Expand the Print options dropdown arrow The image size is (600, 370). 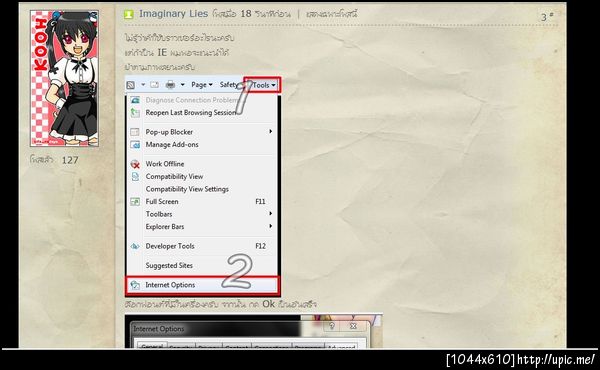[x=183, y=85]
